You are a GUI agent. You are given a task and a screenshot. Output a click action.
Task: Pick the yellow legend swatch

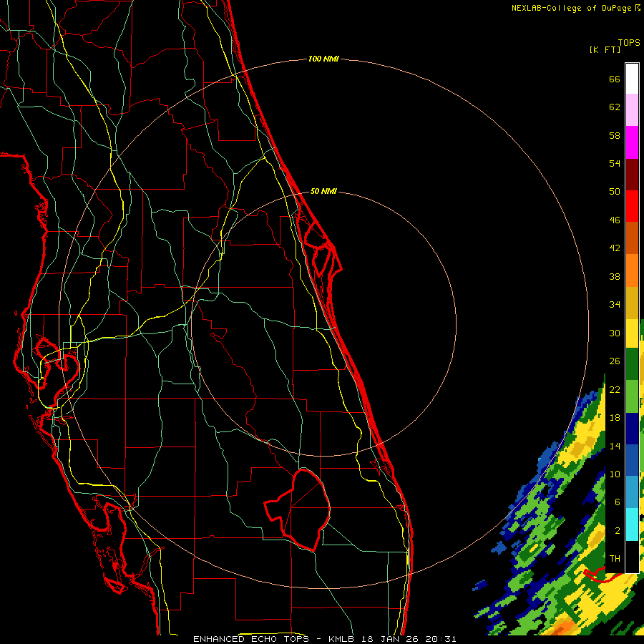click(632, 333)
